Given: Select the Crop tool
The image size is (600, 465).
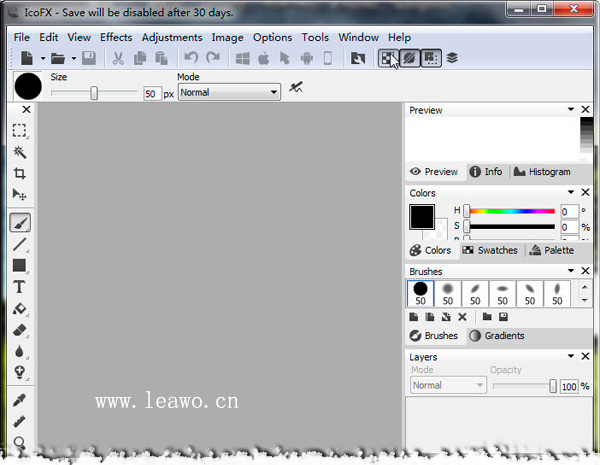Looking at the screenshot, I should click(20, 173).
